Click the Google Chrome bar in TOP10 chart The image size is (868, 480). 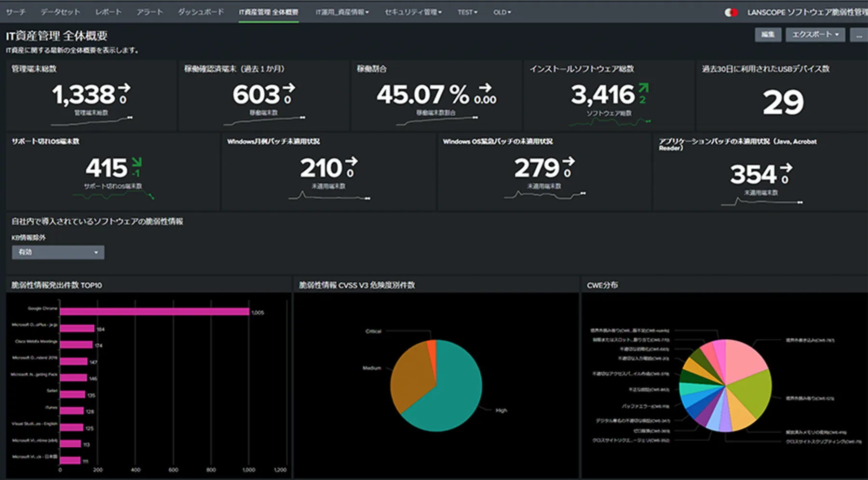(154, 312)
